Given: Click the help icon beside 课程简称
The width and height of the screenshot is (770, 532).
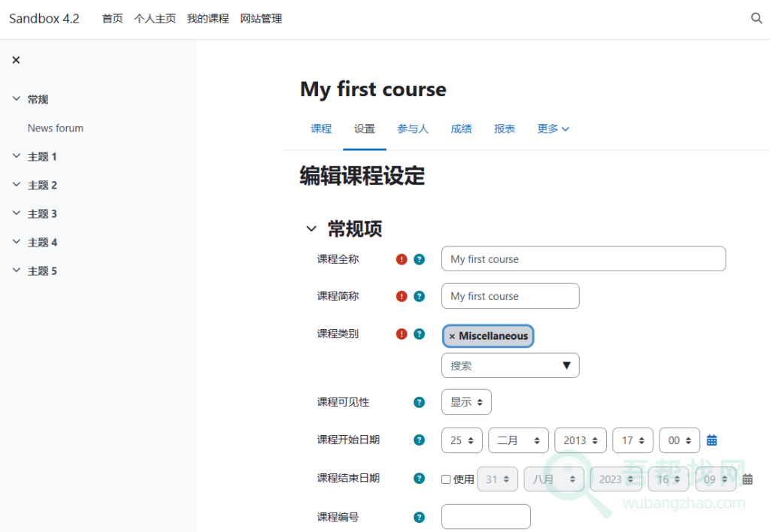Looking at the screenshot, I should [x=420, y=296].
